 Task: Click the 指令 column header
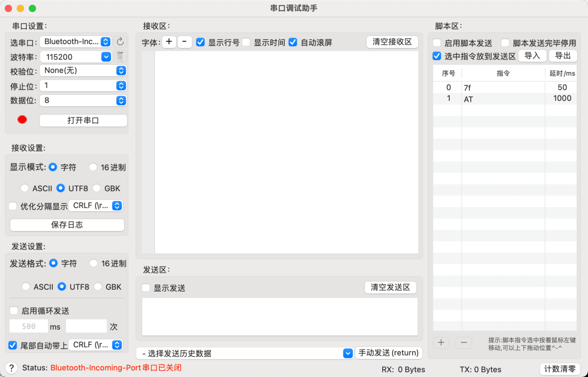coord(503,74)
